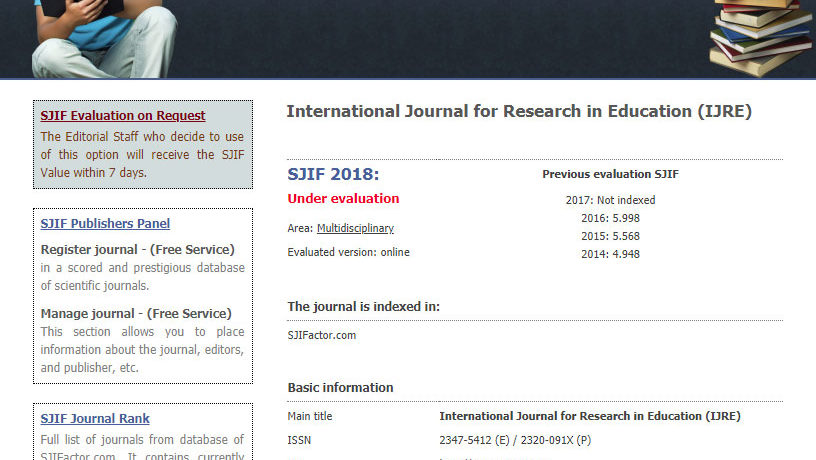This screenshot has height=460, width=816.
Task: Click the SJIF 2018: heading
Action: pos(333,174)
